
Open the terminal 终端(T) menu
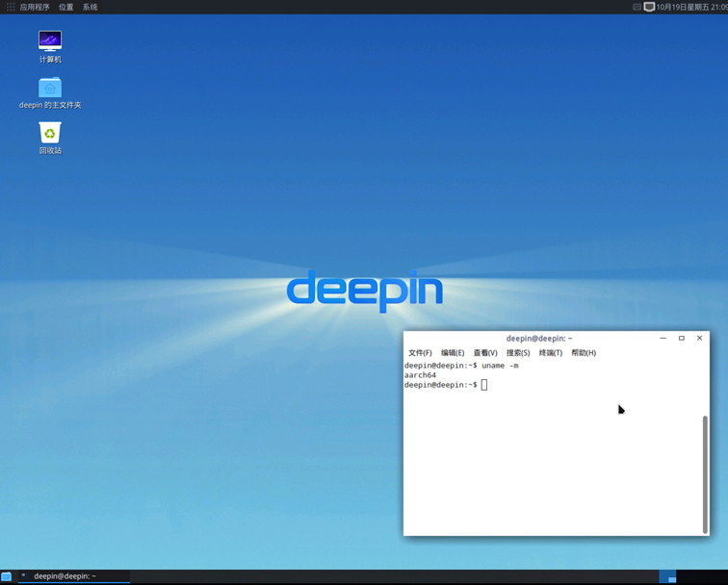pyautogui.click(x=550, y=352)
